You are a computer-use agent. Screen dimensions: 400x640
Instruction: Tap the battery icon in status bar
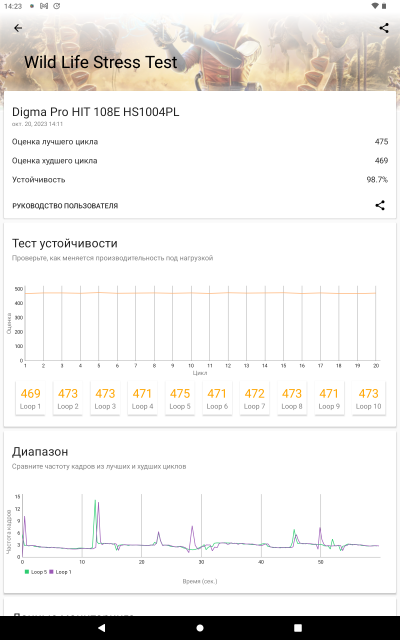(x=384, y=6)
